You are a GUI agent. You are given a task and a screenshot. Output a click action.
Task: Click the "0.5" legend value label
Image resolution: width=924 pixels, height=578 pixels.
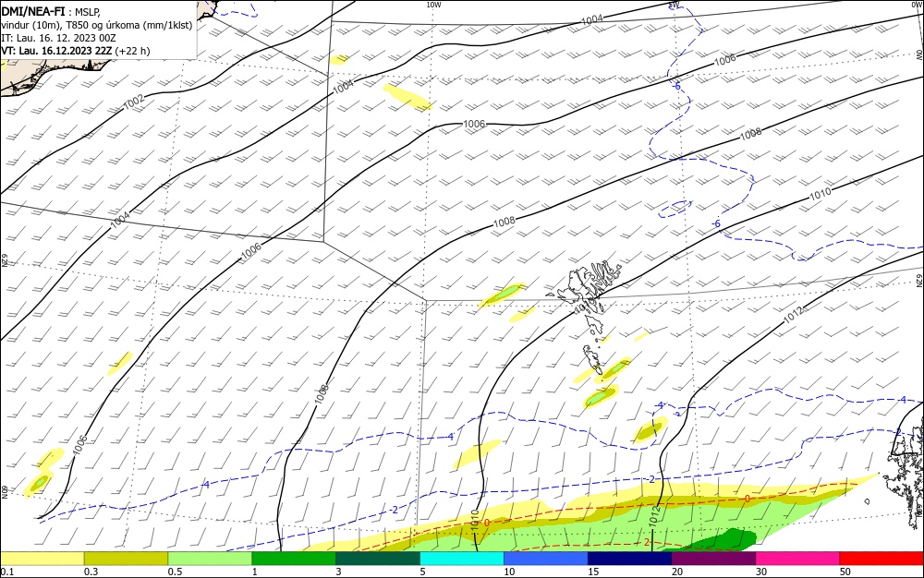(x=175, y=572)
